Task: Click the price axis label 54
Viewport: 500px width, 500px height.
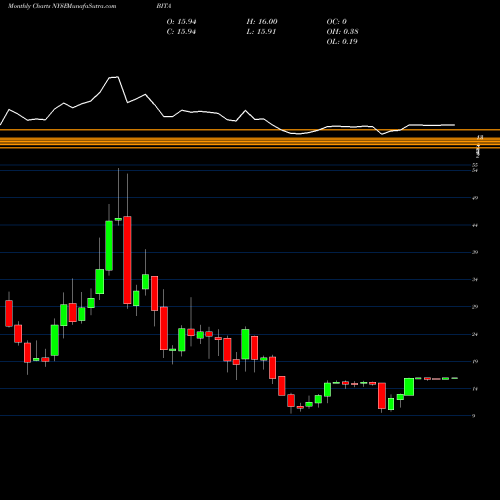Action: (x=475, y=170)
